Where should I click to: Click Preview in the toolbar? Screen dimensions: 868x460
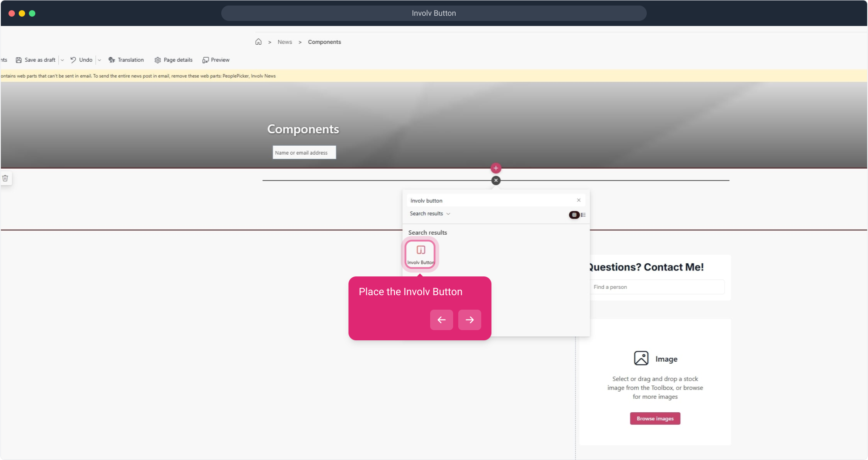[x=216, y=60]
